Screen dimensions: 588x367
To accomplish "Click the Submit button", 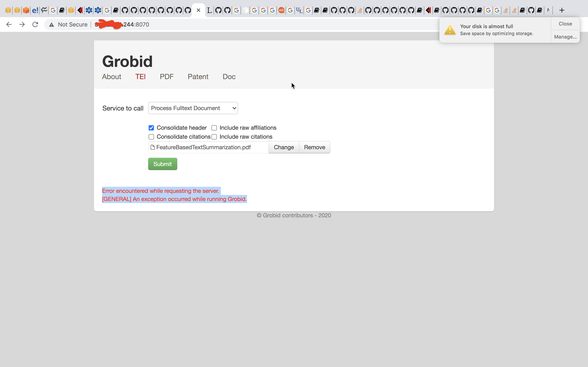I will [162, 164].
